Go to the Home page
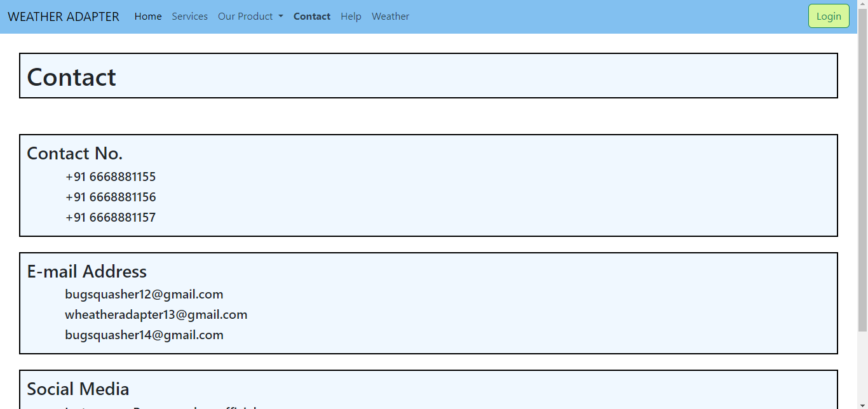868x409 pixels. 148,17
